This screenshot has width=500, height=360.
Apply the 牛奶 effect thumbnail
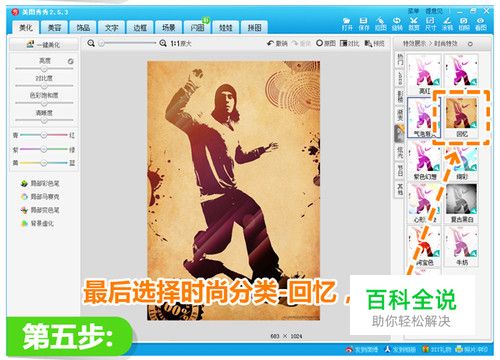[462, 247]
